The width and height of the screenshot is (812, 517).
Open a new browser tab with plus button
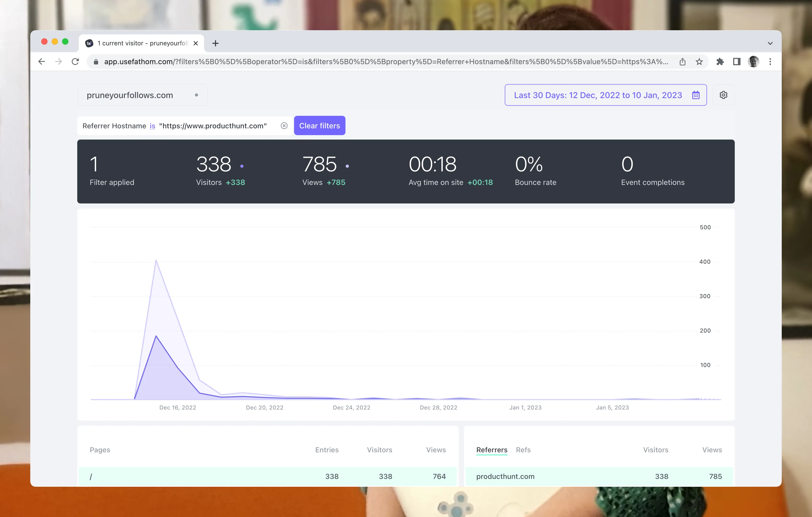click(x=216, y=43)
